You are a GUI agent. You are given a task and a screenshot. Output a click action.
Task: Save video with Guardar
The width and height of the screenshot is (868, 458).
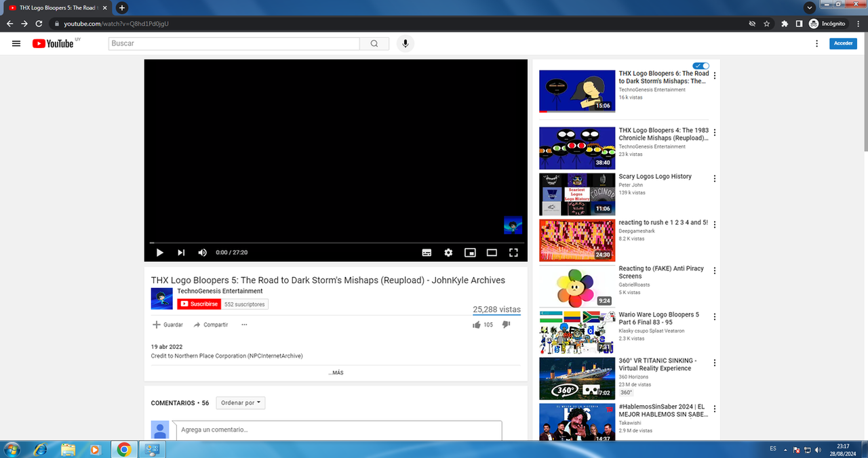tap(167, 325)
